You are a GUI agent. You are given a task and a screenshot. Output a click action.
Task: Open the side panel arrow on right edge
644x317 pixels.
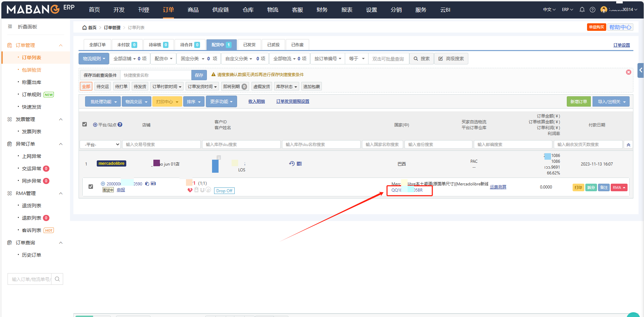point(641,70)
